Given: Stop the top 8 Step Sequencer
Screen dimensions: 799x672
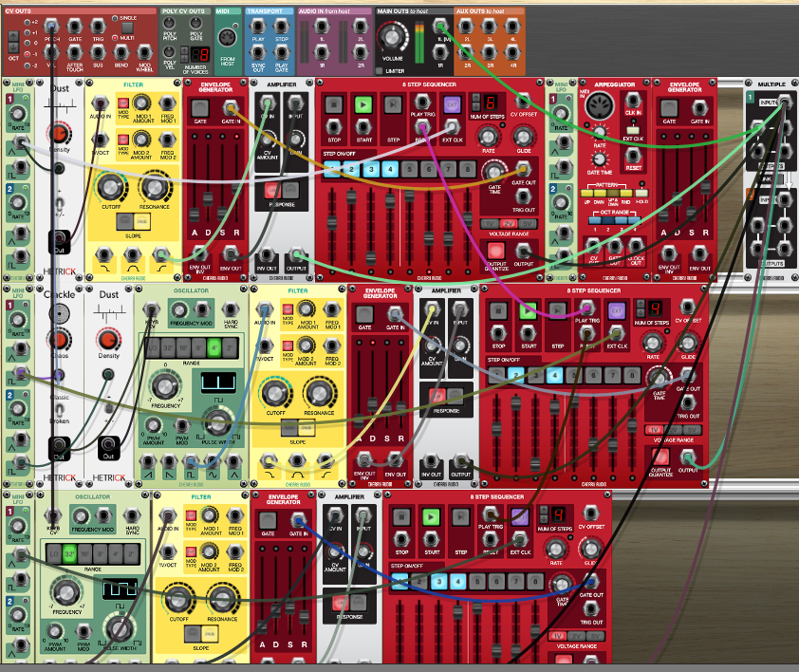Looking at the screenshot, I should click(x=334, y=105).
